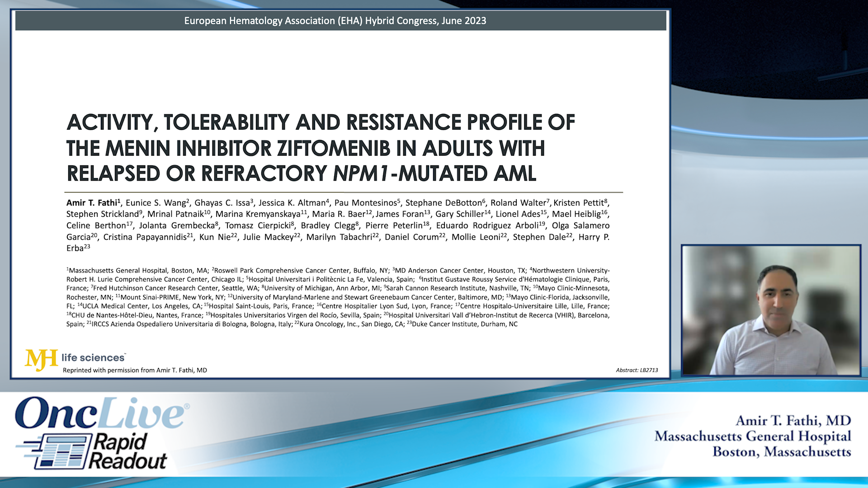This screenshot has height=488, width=868.
Task: Click affiliation 'UCLA Medical Center, Los Angeles, CA'
Action: tap(142, 306)
